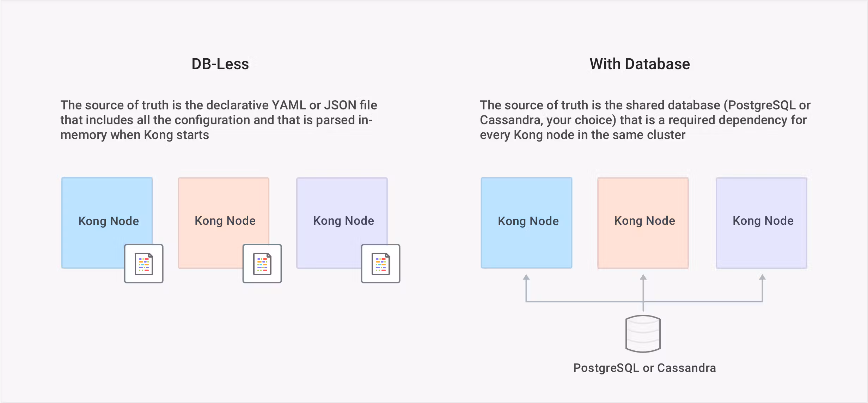This screenshot has width=868, height=403.
Task: Click the With Database heading
Action: [640, 64]
